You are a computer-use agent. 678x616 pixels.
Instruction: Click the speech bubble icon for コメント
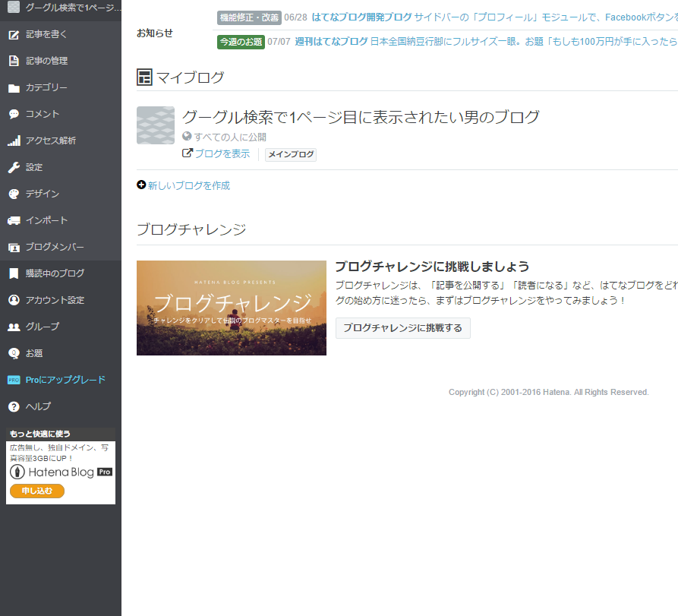click(14, 114)
